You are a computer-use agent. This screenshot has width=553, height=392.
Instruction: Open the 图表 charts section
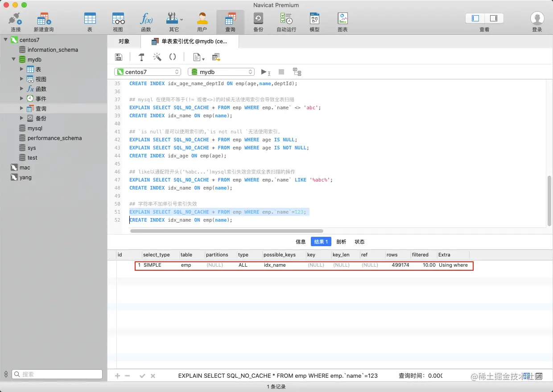point(343,22)
